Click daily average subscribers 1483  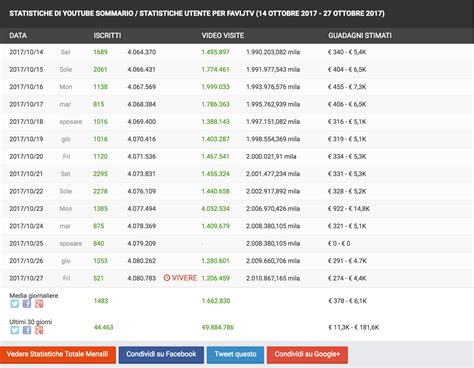click(x=101, y=301)
